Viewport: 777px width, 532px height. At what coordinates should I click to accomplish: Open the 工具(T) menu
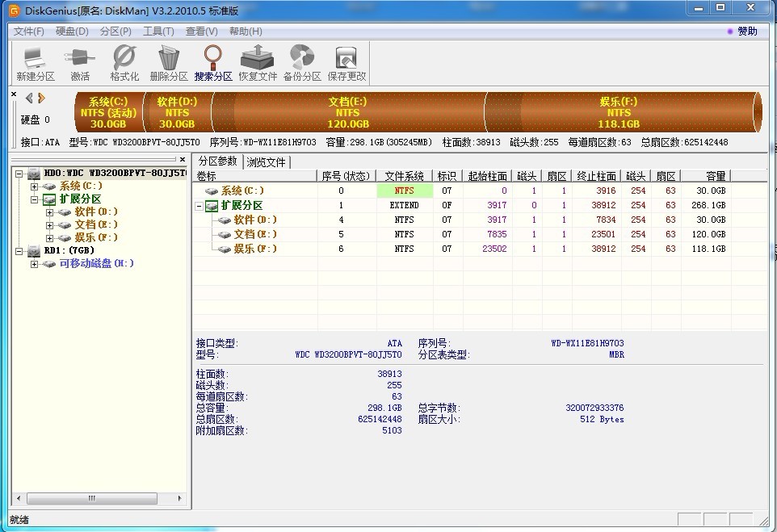(158, 31)
